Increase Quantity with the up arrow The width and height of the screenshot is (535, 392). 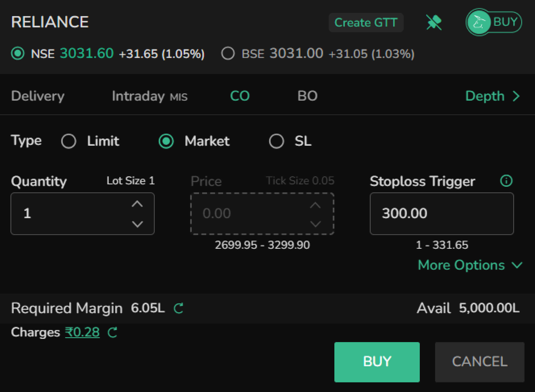[x=137, y=204]
